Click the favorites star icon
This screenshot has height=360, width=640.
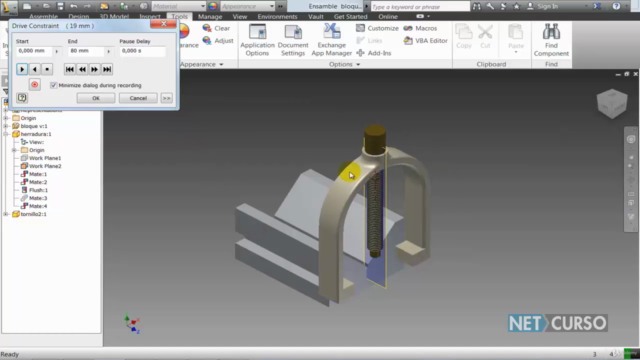(516, 6)
